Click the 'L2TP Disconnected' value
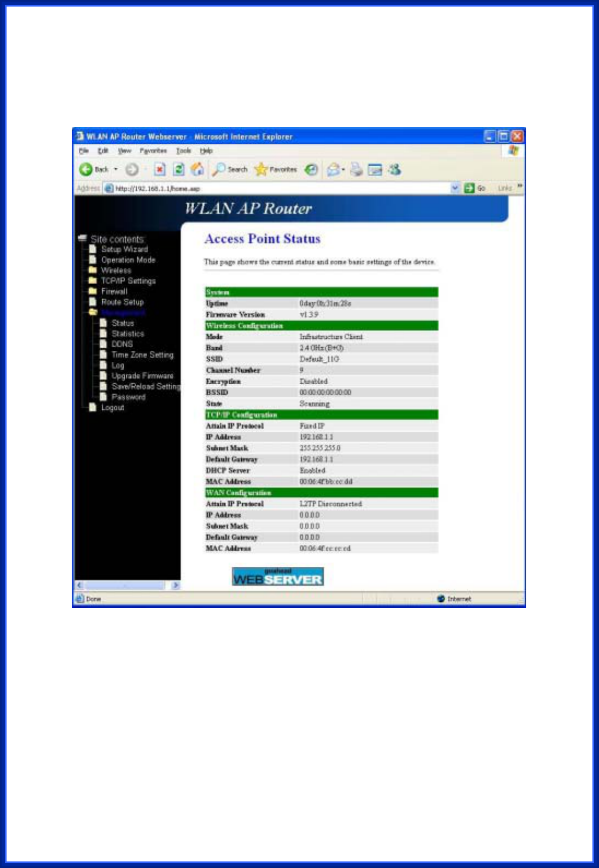Image resolution: width=599 pixels, height=868 pixels. (330, 504)
